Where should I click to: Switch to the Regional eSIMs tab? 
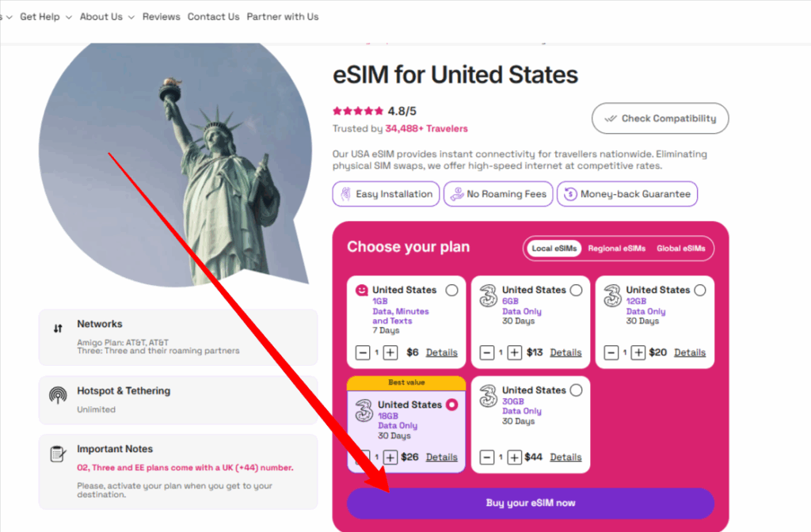[617, 249]
